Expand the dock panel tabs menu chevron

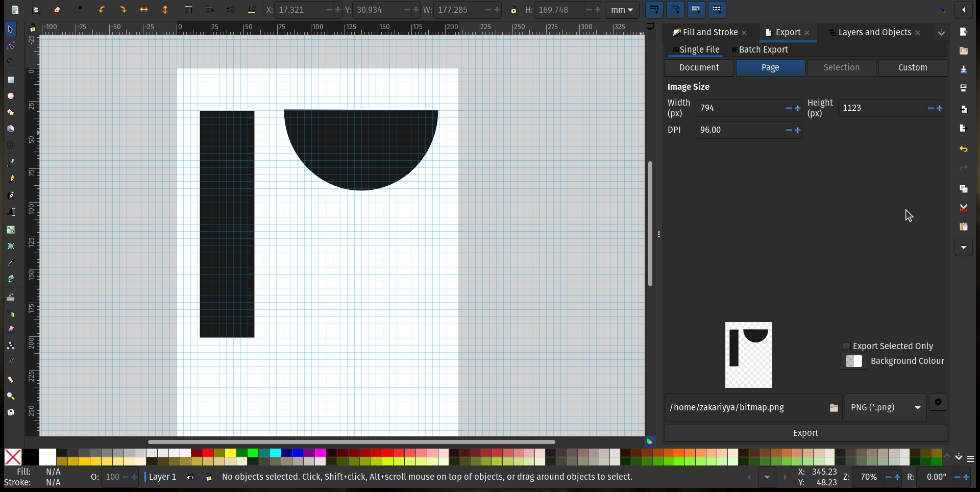(x=941, y=33)
